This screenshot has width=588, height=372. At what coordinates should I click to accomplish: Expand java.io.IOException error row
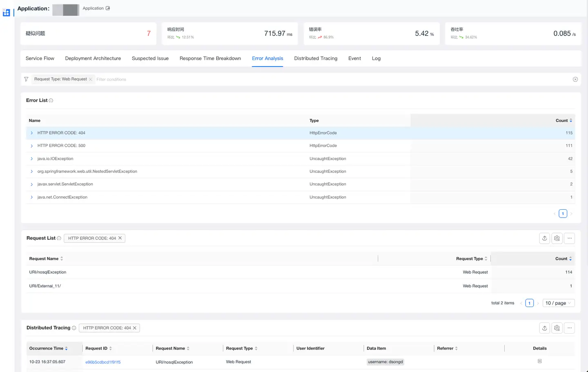[32, 159]
